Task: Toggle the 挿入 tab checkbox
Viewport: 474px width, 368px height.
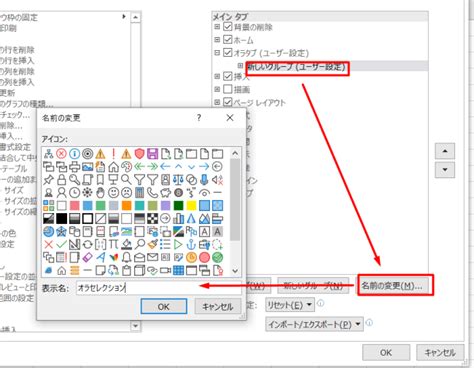Action: coord(228,76)
